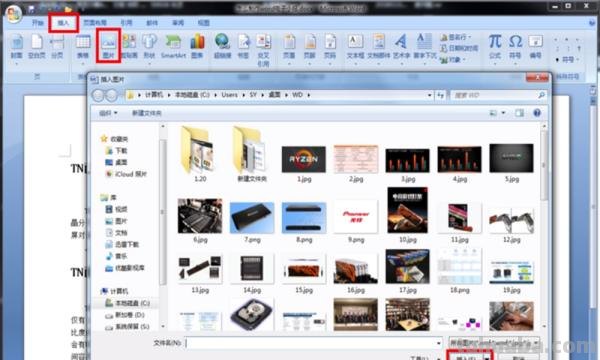Switch to the 开始 (Home) ribbon tab

pos(38,23)
